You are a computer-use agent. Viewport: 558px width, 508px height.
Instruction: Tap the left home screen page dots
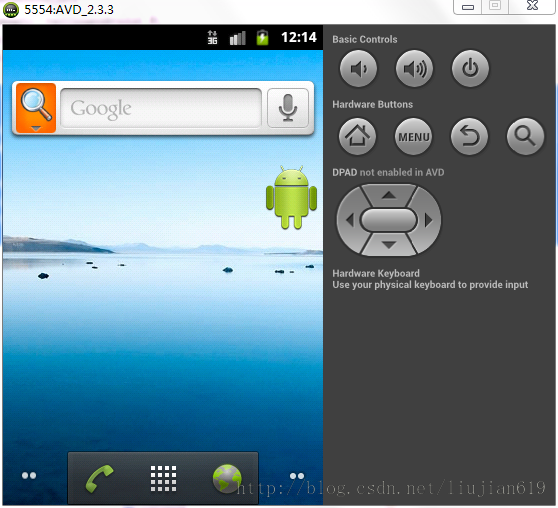[29, 476]
